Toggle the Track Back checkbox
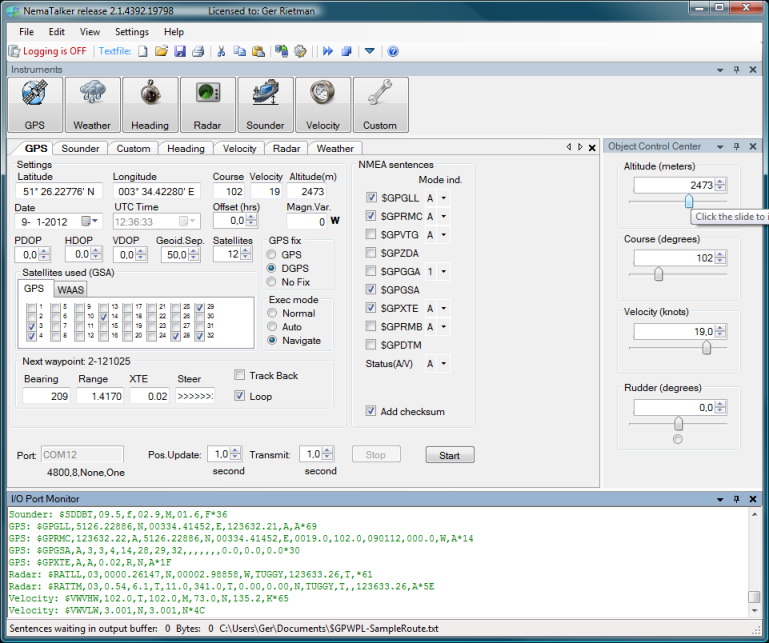769x643 pixels. point(239,375)
